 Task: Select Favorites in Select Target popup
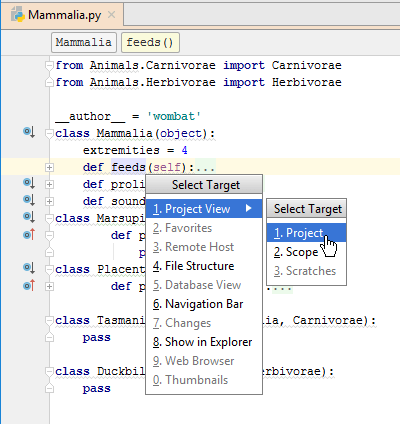[204, 228]
